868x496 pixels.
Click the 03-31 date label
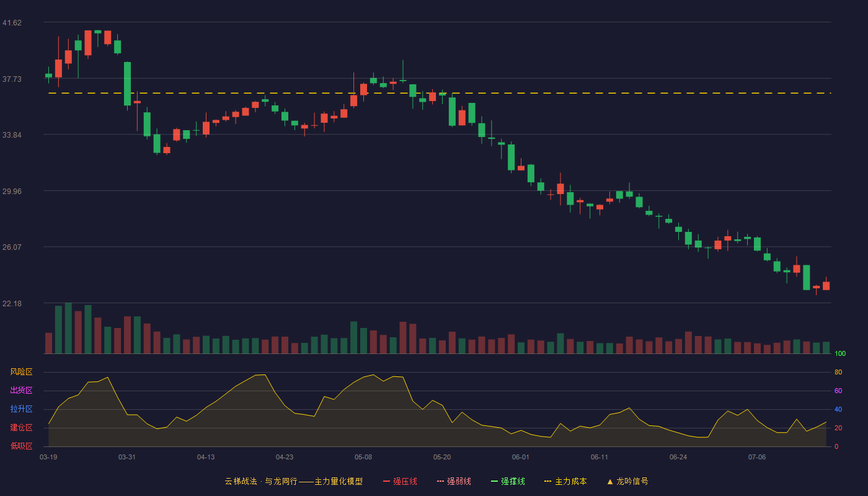pyautogui.click(x=127, y=457)
